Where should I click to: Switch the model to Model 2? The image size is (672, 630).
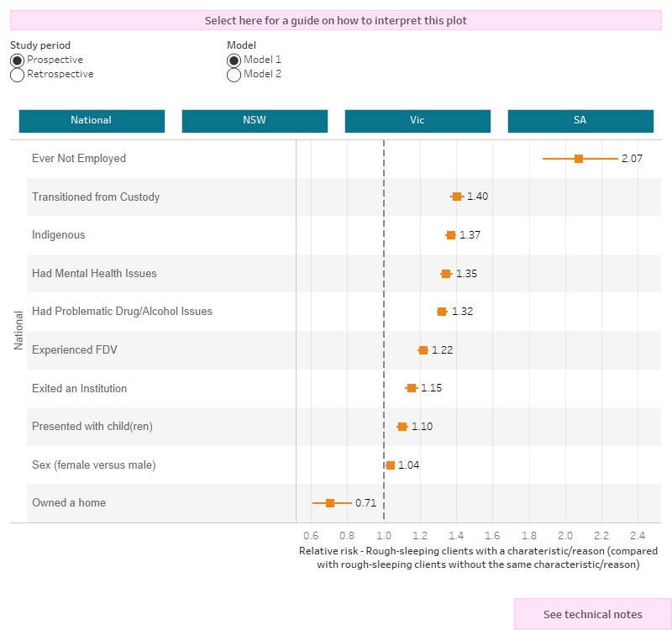tap(234, 75)
